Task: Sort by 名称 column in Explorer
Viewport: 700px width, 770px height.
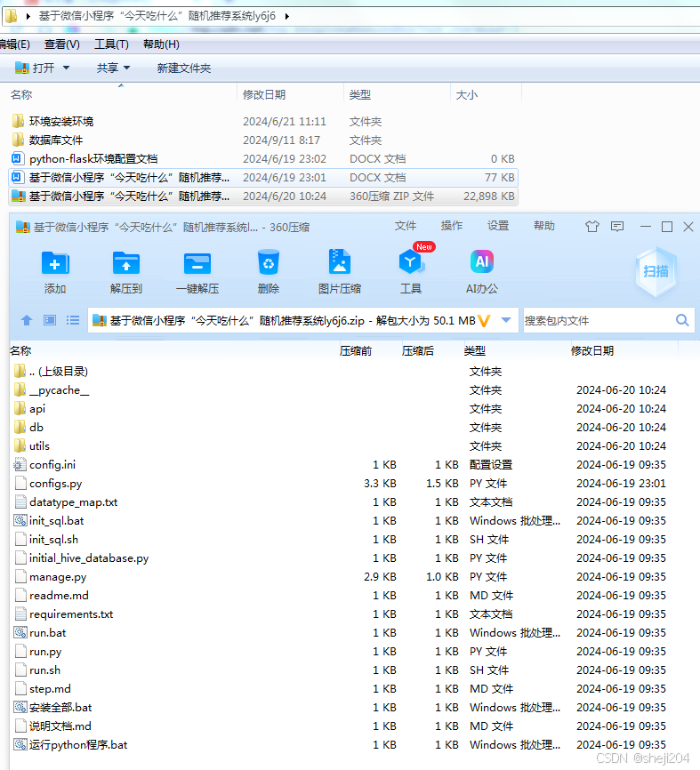Action: [x=21, y=95]
